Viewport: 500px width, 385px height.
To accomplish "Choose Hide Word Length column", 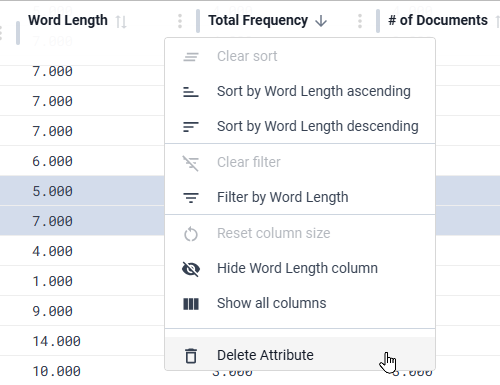I will (x=300, y=268).
